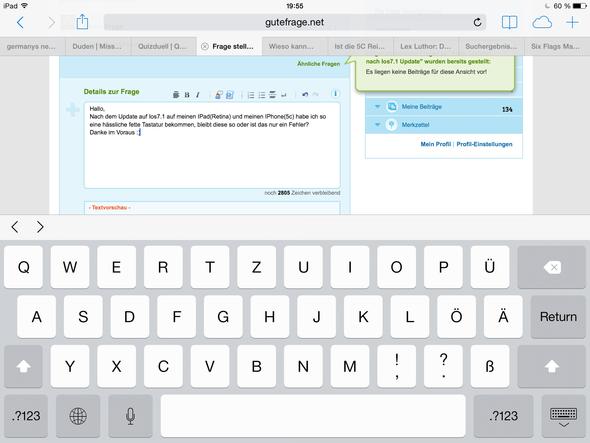Click the undo arrow in editor toolbar
The image size is (590, 443).
(305, 94)
